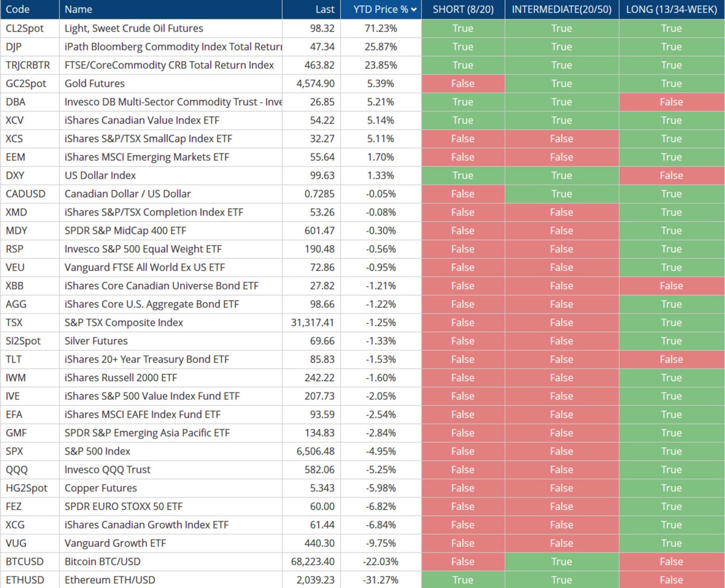The width and height of the screenshot is (725, 588).
Task: Click BTCUSD INTERMEDIATE True cell
Action: tap(561, 561)
